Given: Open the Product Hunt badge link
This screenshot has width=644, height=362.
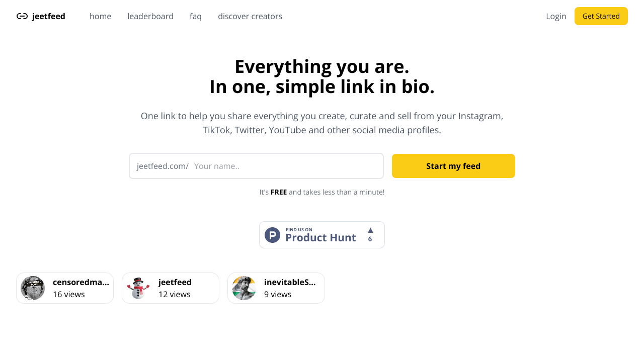Looking at the screenshot, I should (322, 234).
